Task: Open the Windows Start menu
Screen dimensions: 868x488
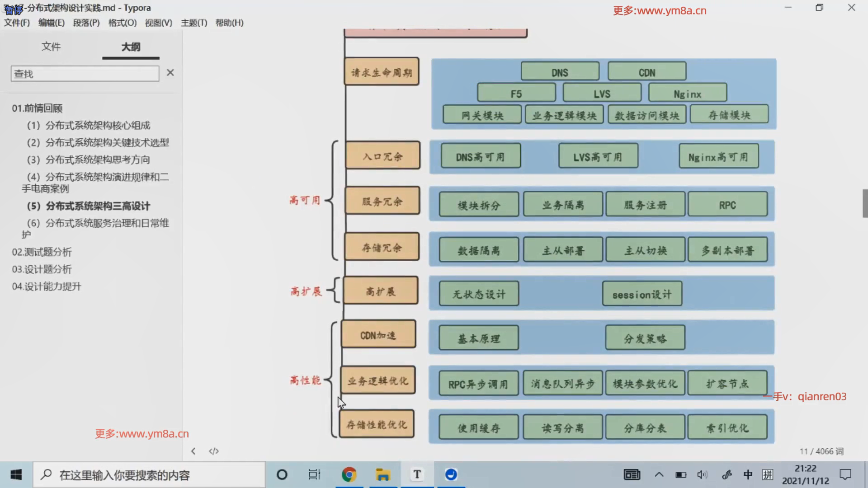Action: [16, 474]
